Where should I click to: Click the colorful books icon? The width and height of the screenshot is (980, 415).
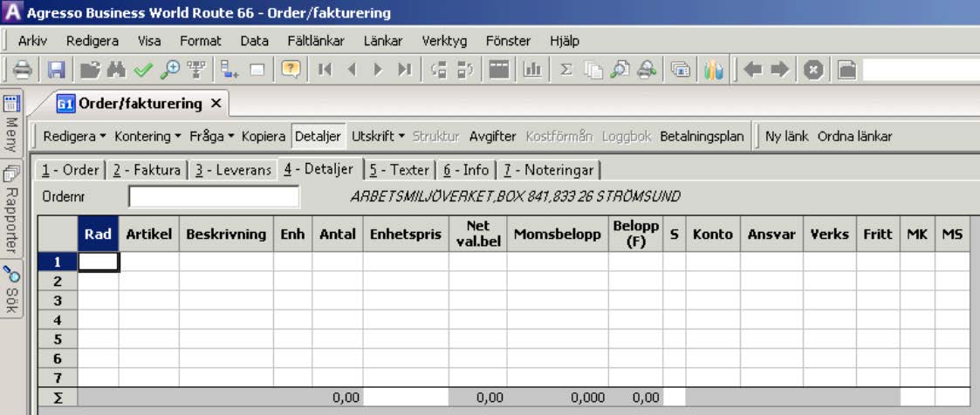click(x=713, y=70)
